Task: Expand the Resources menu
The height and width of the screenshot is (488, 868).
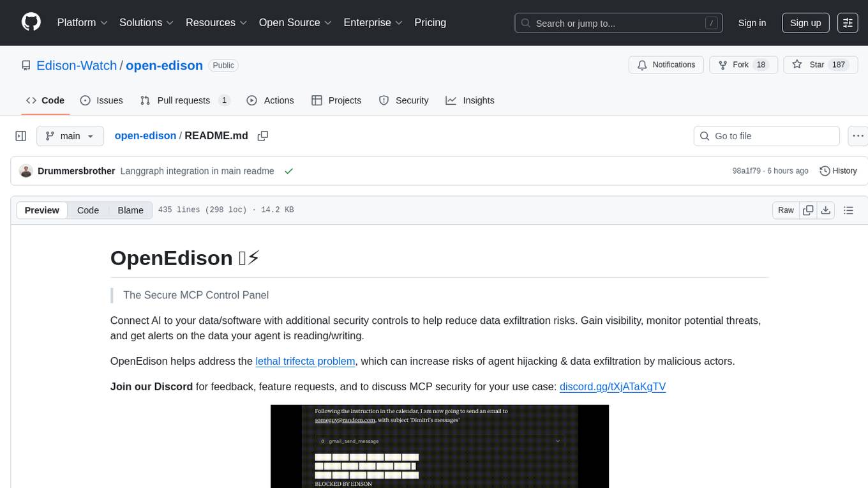Action: (x=216, y=22)
